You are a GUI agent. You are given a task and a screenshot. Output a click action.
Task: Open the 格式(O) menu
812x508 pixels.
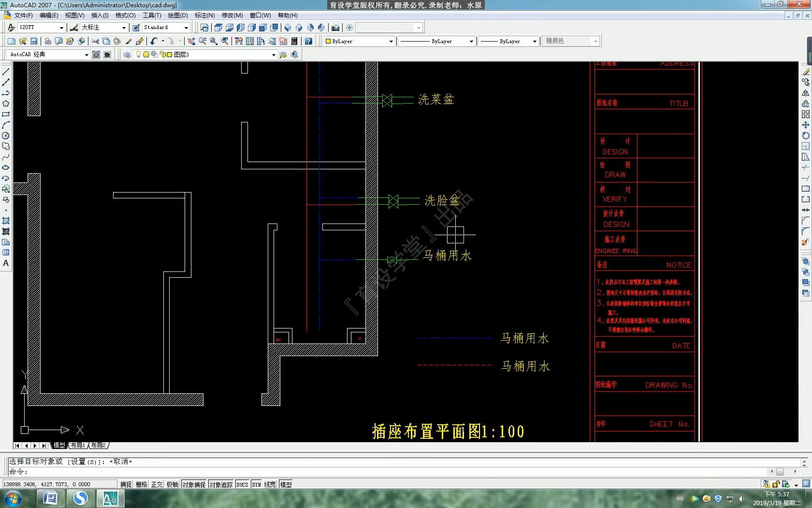coord(126,15)
